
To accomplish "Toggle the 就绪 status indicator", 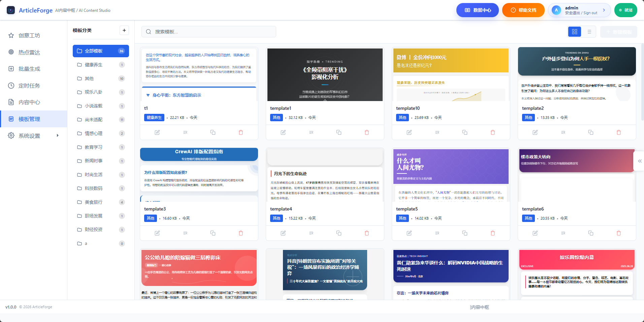I will pos(625,10).
